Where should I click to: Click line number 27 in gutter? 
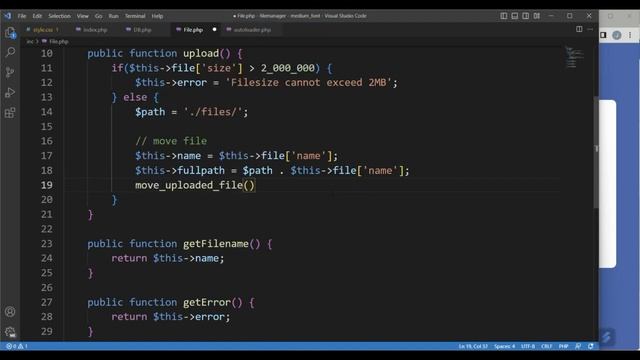[47, 302]
